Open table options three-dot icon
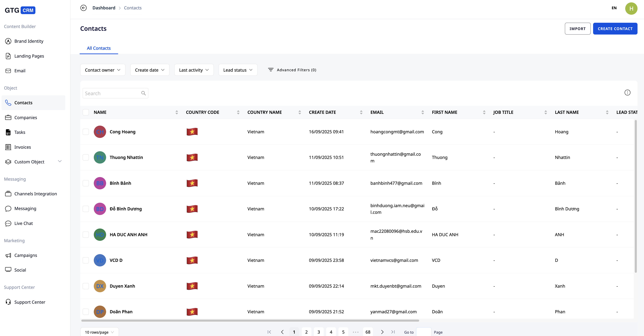This screenshot has width=644, height=336. (627, 93)
